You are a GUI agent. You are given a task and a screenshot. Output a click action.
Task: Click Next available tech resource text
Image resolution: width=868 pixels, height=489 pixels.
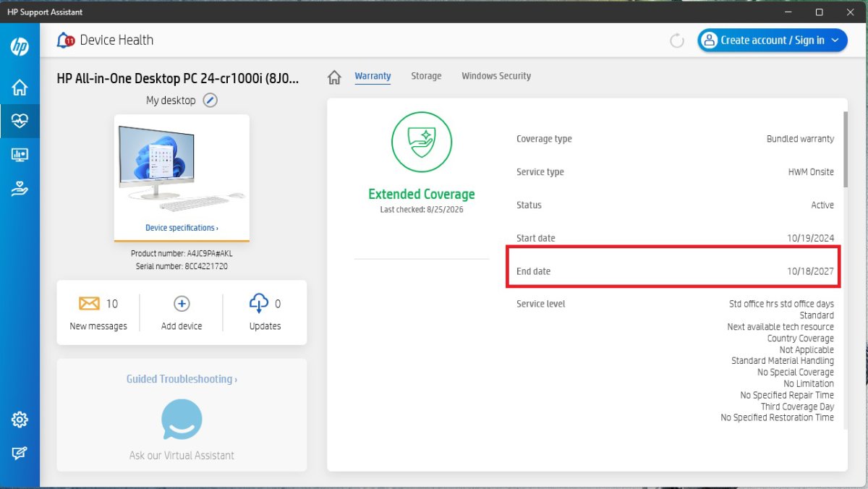780,327
